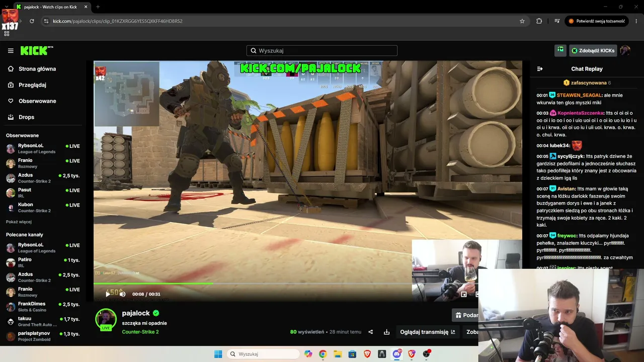Open a new browser tab

(x=98, y=7)
